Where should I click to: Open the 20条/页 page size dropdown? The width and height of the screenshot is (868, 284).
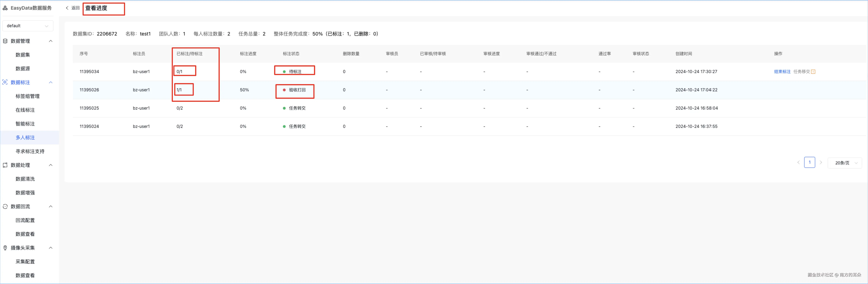(x=844, y=163)
